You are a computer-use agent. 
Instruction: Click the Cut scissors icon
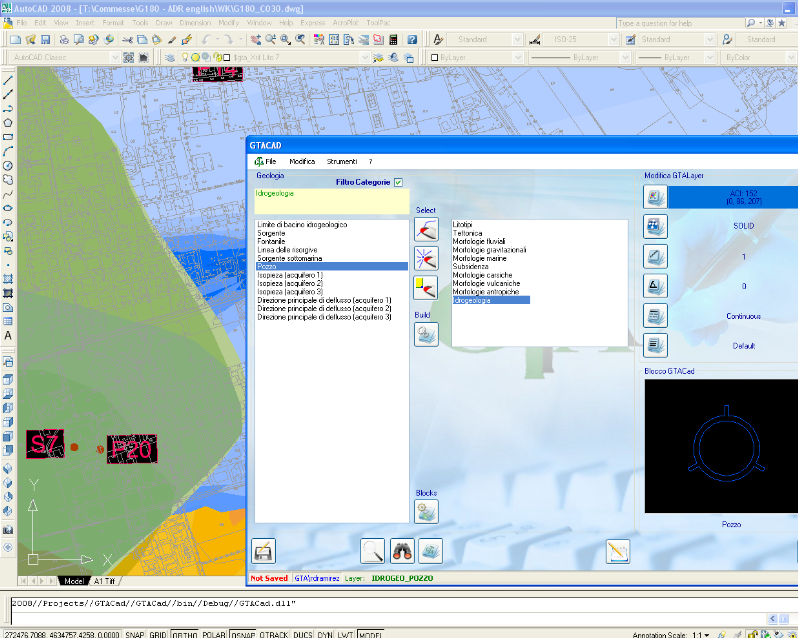coord(127,40)
